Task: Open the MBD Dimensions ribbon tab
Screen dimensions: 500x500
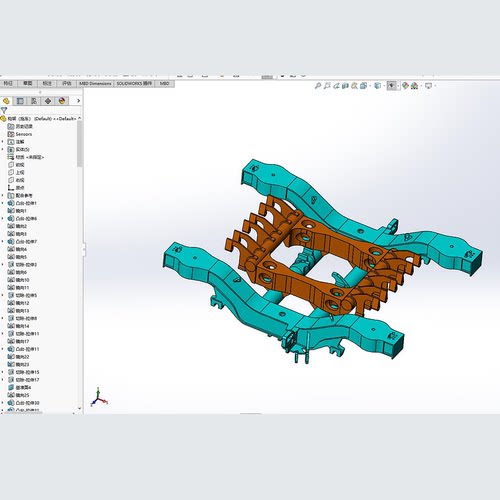Action: 95,83
